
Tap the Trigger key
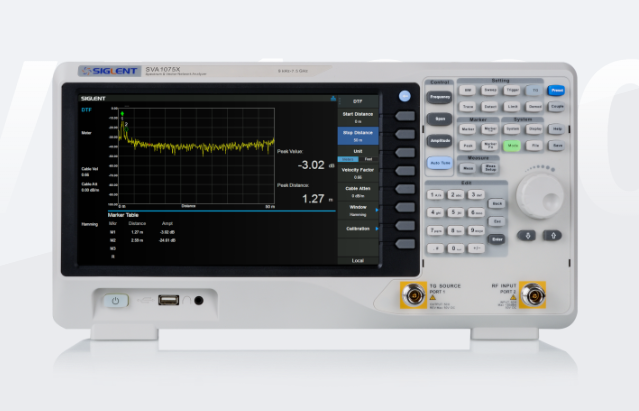pyautogui.click(x=512, y=90)
